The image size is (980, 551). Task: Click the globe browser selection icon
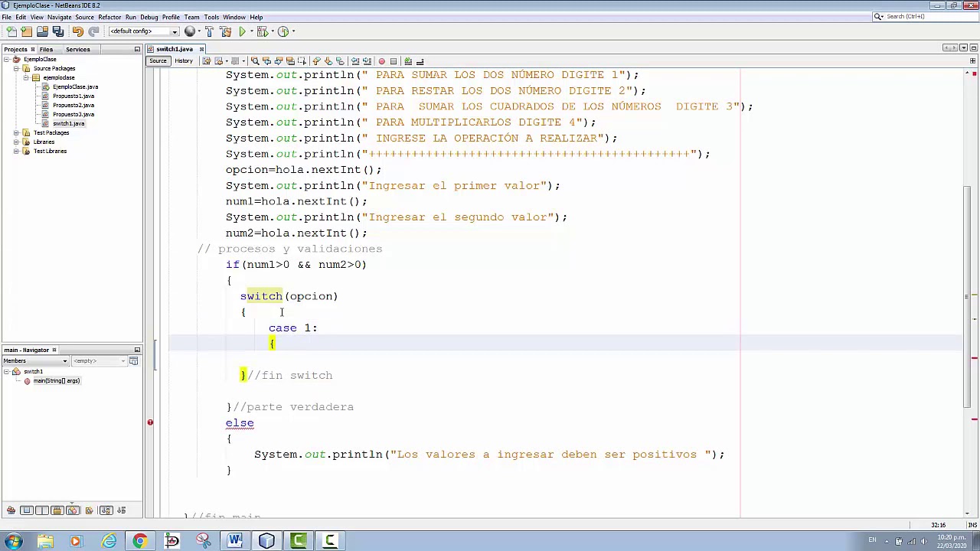[190, 31]
